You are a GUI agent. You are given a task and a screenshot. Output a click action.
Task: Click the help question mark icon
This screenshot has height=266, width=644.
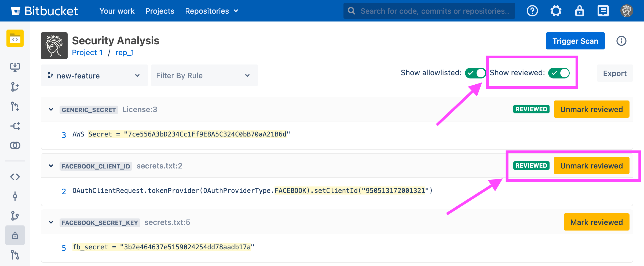532,11
